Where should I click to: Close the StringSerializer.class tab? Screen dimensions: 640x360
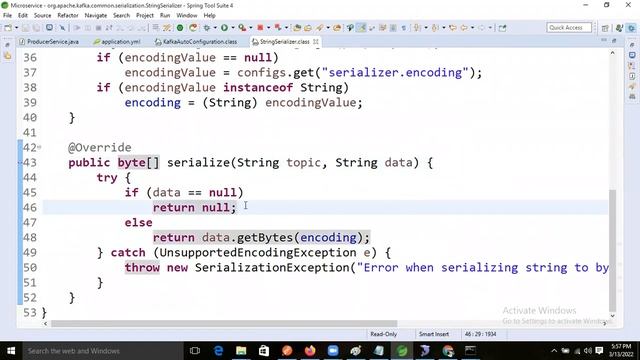[x=316, y=42]
